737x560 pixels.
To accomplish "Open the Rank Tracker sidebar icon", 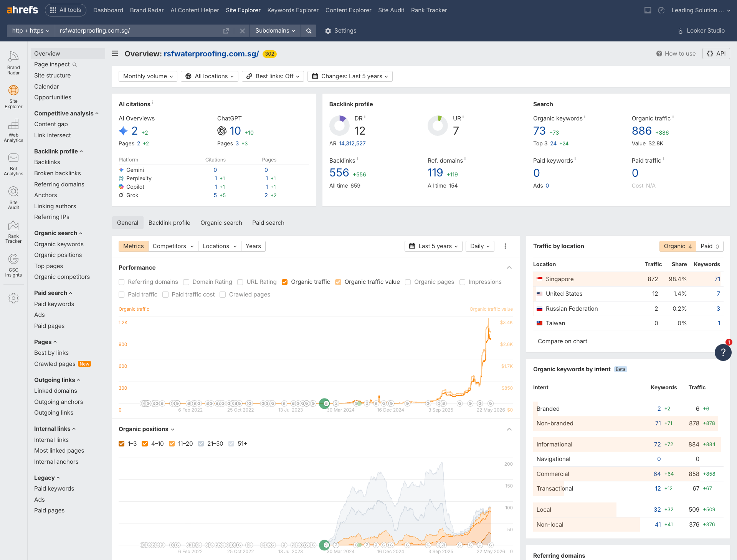I will coord(13,232).
